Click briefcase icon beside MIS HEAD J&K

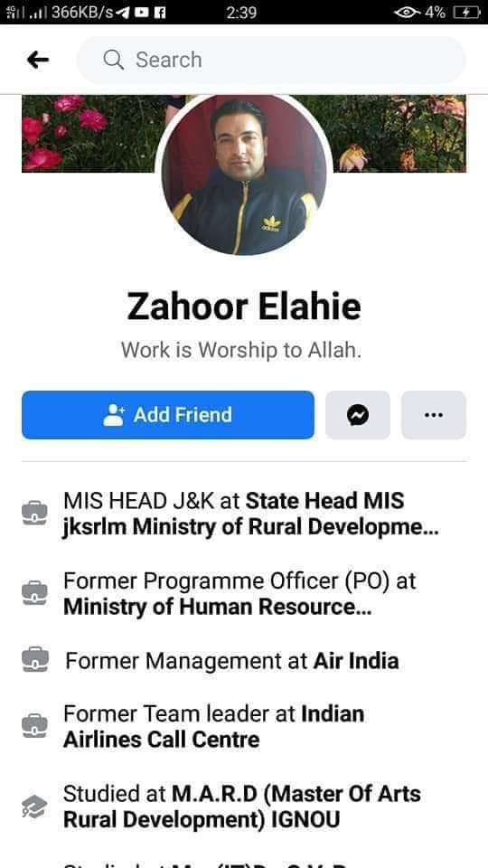click(35, 514)
